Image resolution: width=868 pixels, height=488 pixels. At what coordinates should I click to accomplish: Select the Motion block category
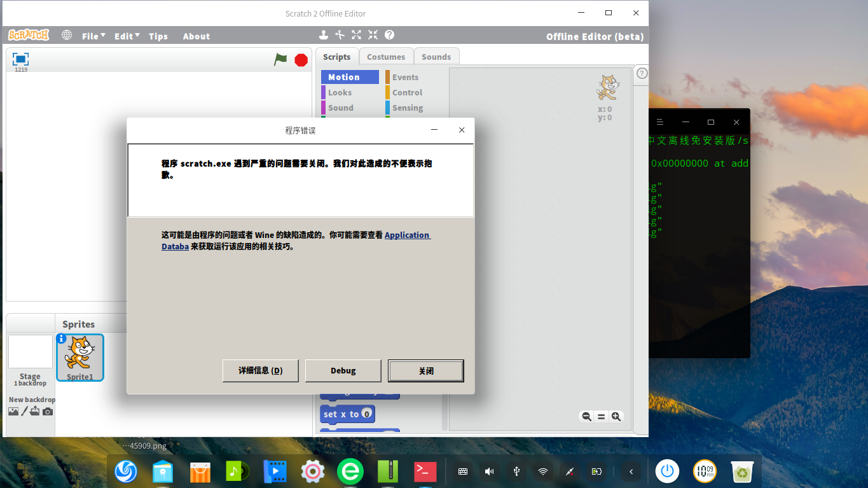pyautogui.click(x=350, y=77)
